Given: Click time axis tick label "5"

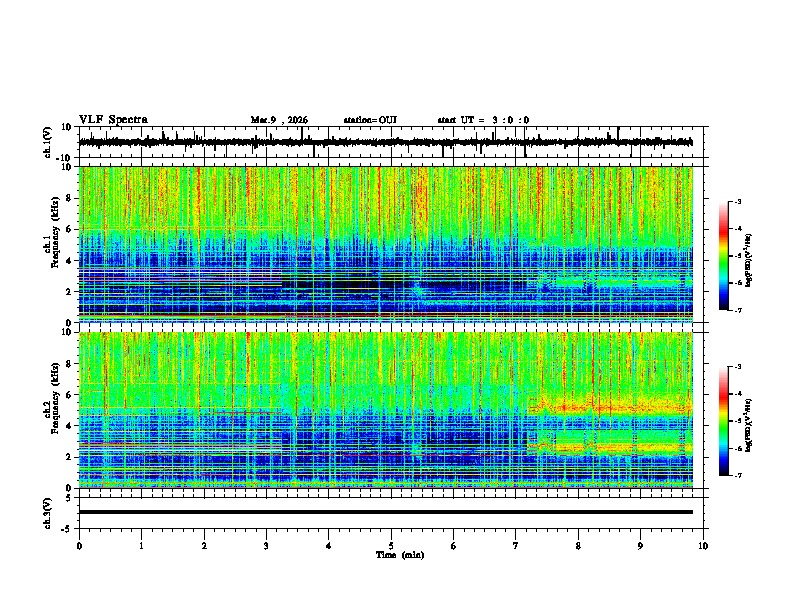Looking at the screenshot, I should [x=391, y=546].
